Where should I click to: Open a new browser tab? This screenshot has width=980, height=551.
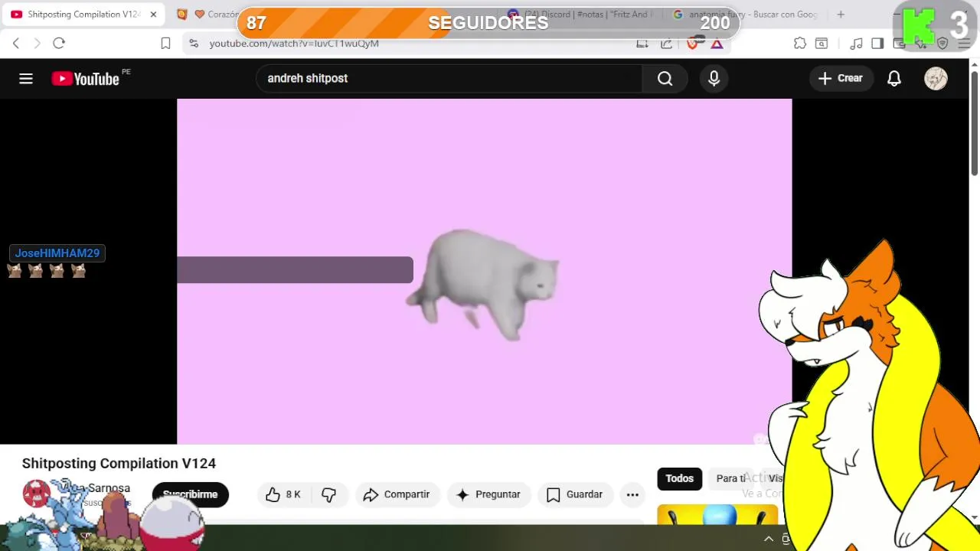point(841,15)
